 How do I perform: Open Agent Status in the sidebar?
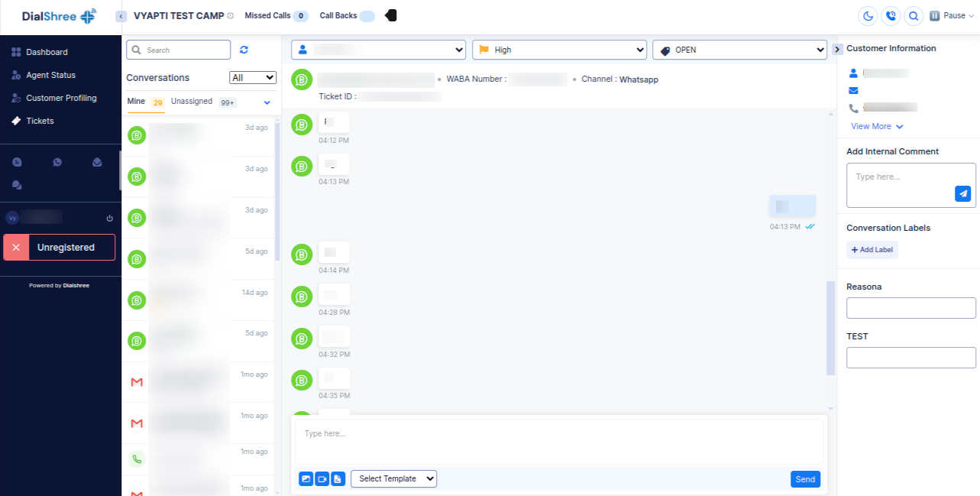[x=50, y=75]
